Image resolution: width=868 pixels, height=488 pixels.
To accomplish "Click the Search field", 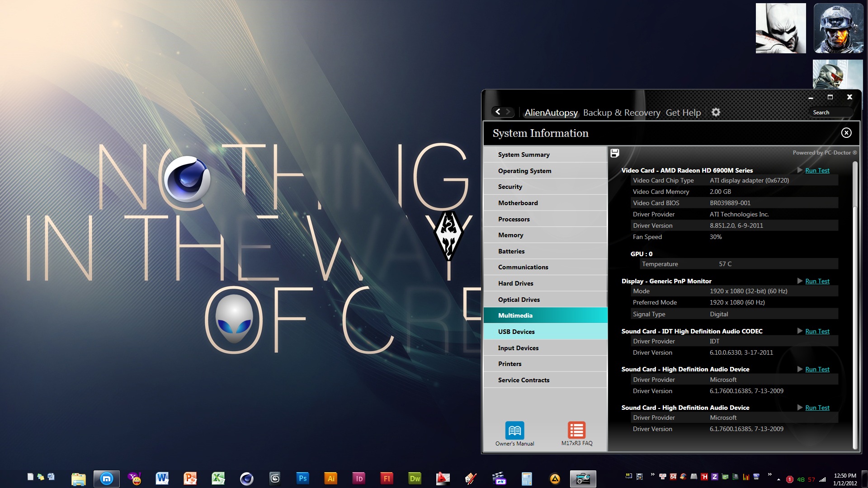I will coord(831,113).
